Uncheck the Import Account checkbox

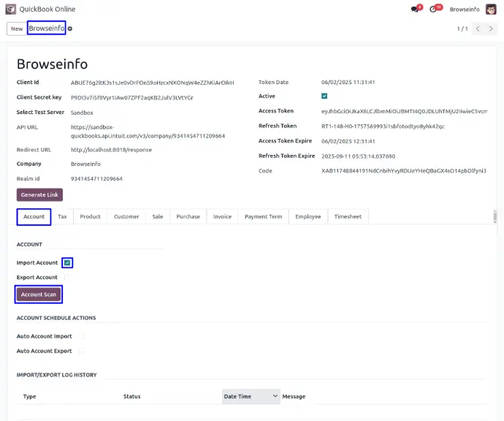[67, 263]
